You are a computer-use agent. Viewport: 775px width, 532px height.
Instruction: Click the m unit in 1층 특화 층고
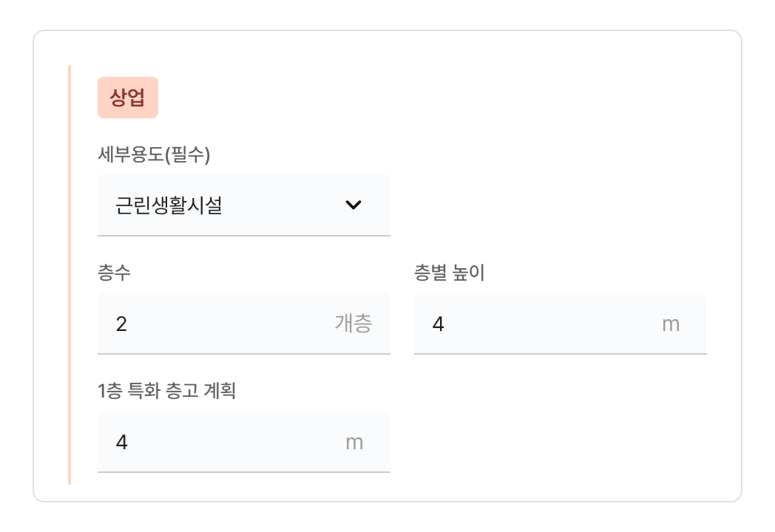pos(354,442)
